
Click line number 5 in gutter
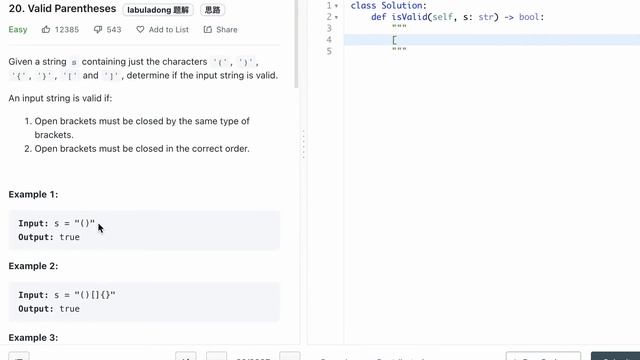coord(329,51)
